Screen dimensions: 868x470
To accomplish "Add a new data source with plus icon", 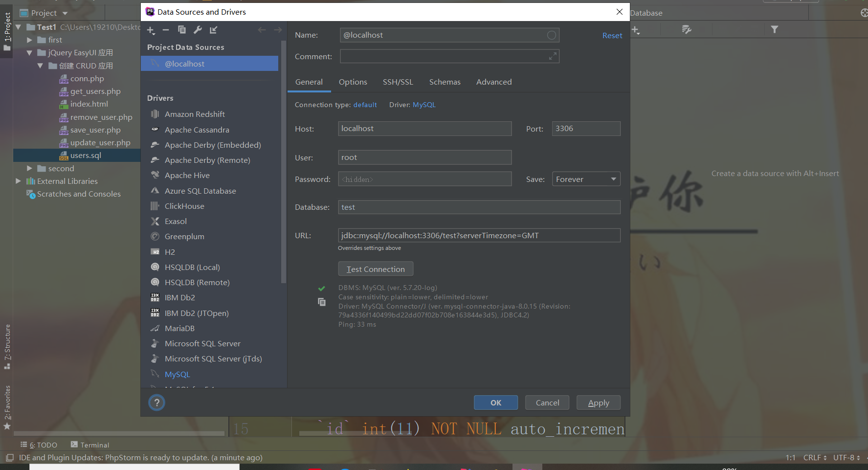I will 151,30.
